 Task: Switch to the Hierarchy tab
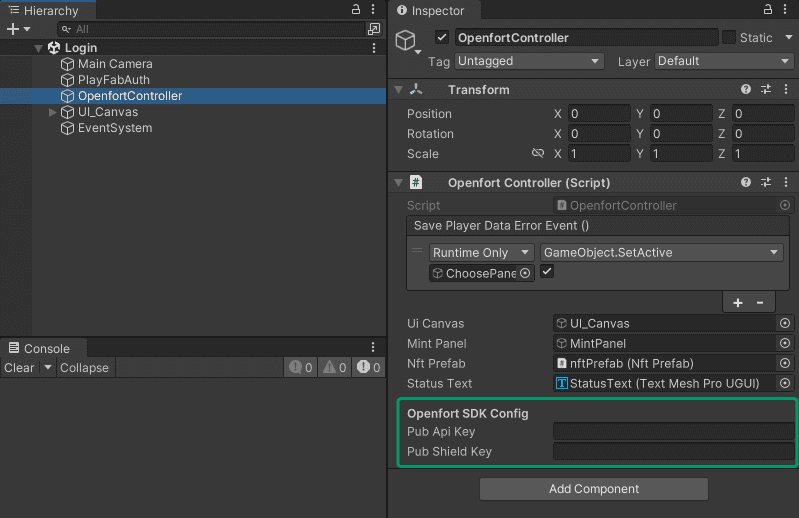pyautogui.click(x=48, y=10)
